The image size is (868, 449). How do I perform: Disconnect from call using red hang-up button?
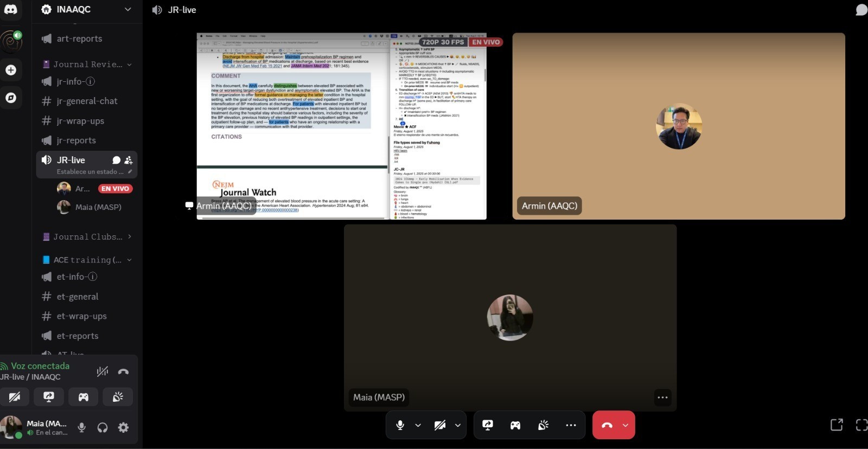pyautogui.click(x=607, y=425)
